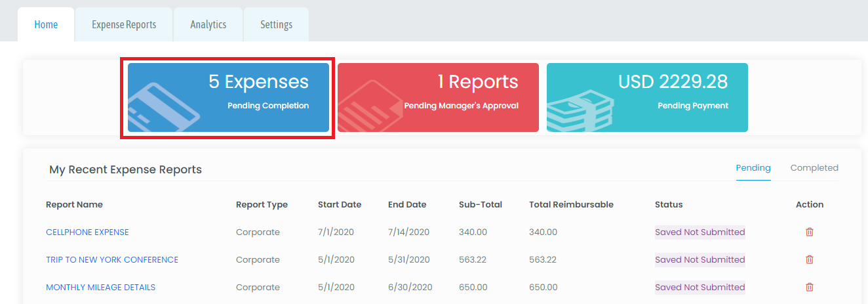Screen dimensions: 868x304
Task: Click end date 5/31/2020
Action: click(x=409, y=259)
